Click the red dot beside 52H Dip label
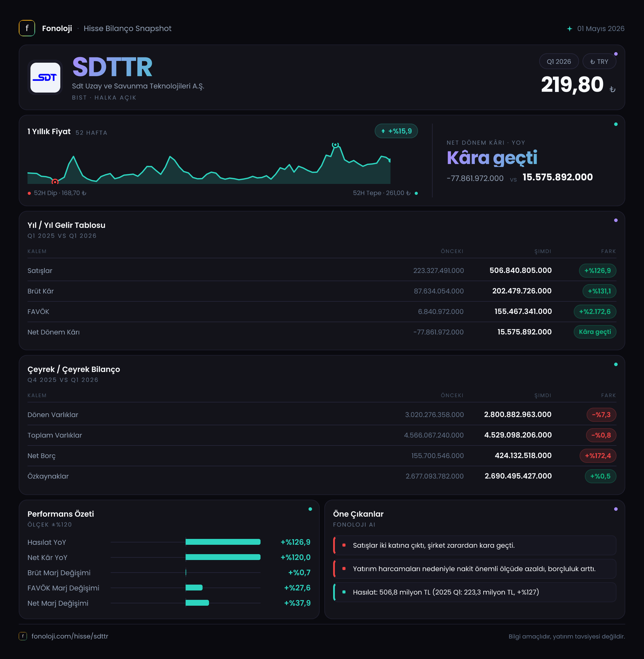 point(30,193)
